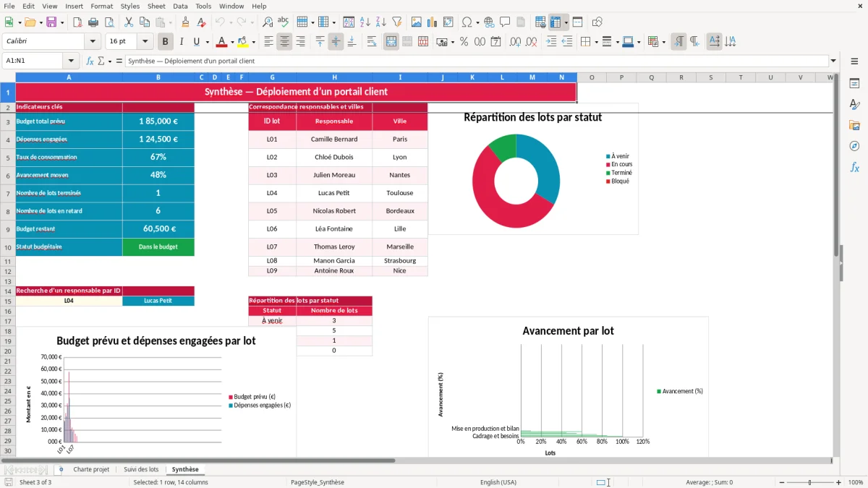The image size is (868, 488).
Task: Format cells as percent
Action: [x=464, y=42]
